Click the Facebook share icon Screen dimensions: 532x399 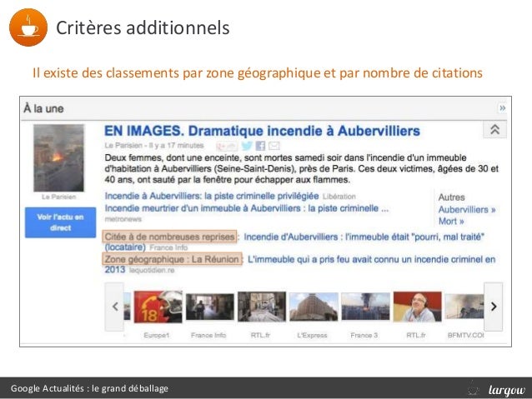point(260,146)
